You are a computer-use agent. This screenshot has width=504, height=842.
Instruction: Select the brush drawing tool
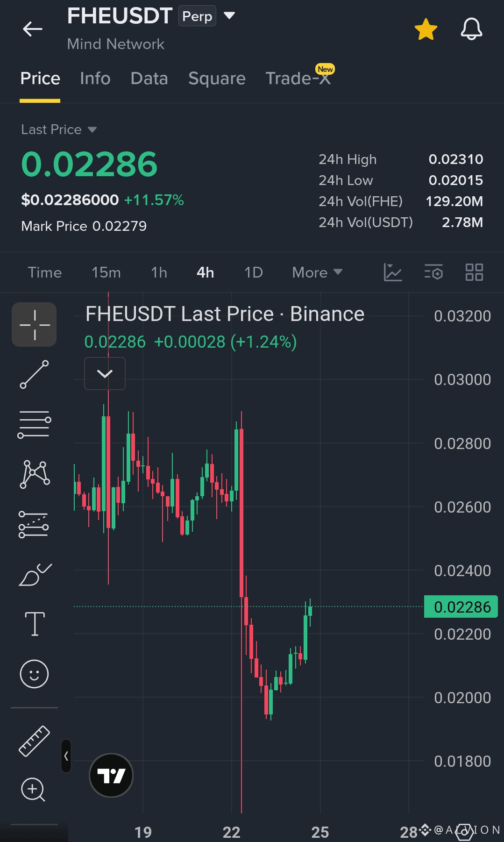35,574
